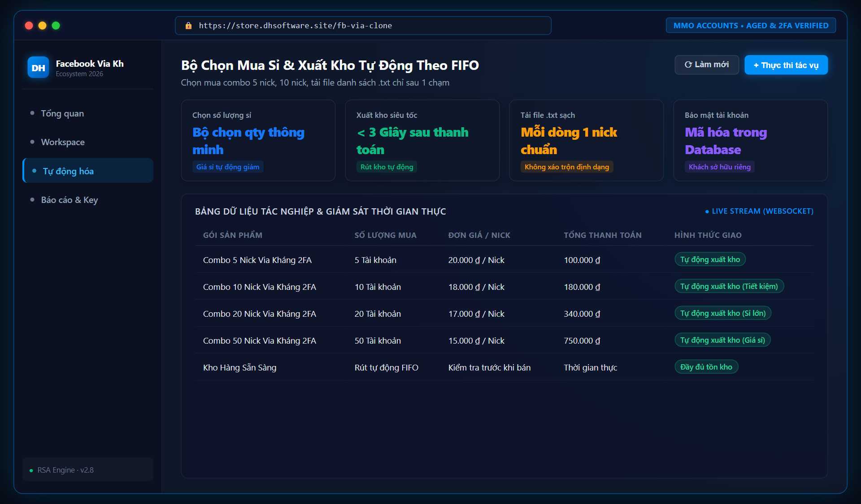
Task: Click the Giá sỉ tự động giảm tag
Action: click(228, 167)
